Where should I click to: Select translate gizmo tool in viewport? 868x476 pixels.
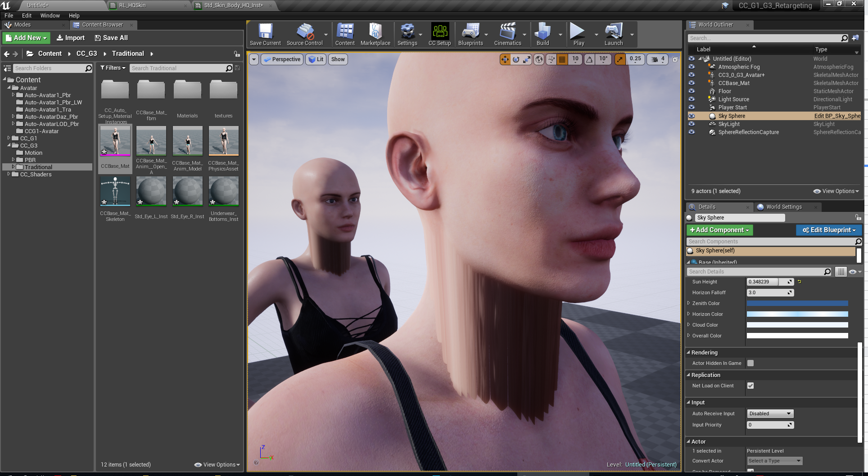[505, 59]
